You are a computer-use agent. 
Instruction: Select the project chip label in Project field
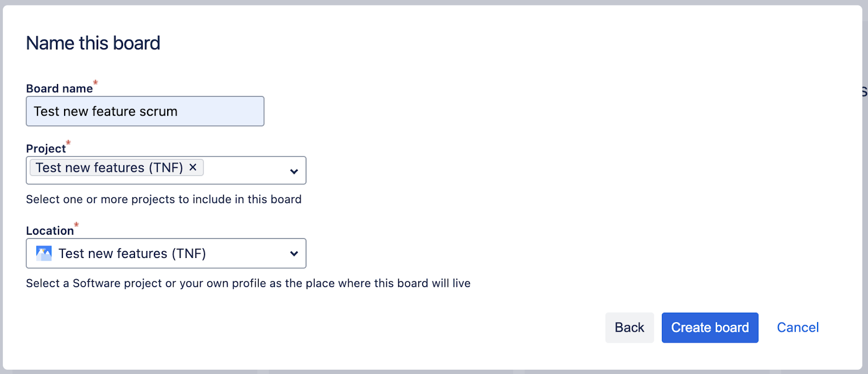pos(109,167)
